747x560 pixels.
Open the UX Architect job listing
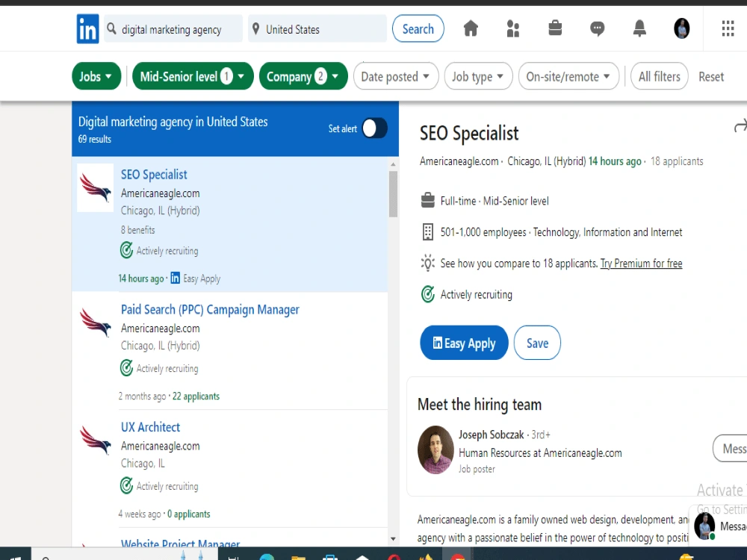pos(151,427)
